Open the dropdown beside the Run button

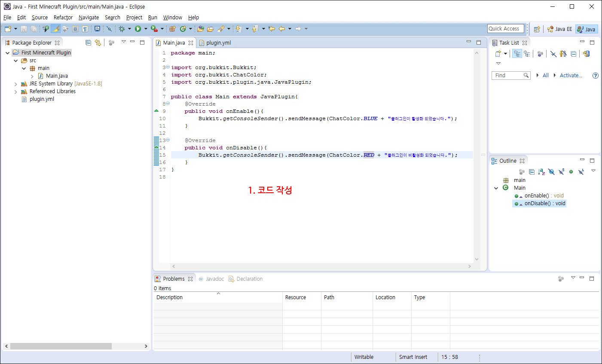146,29
